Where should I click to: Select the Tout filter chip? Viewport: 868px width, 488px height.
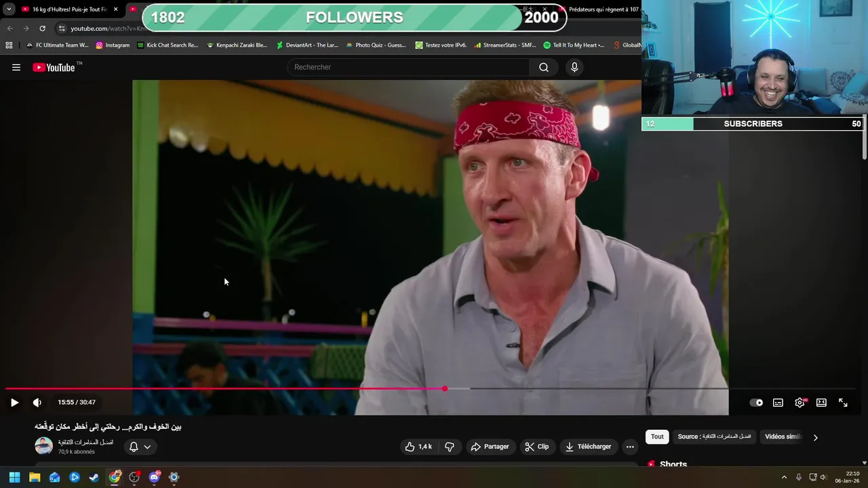[657, 437]
